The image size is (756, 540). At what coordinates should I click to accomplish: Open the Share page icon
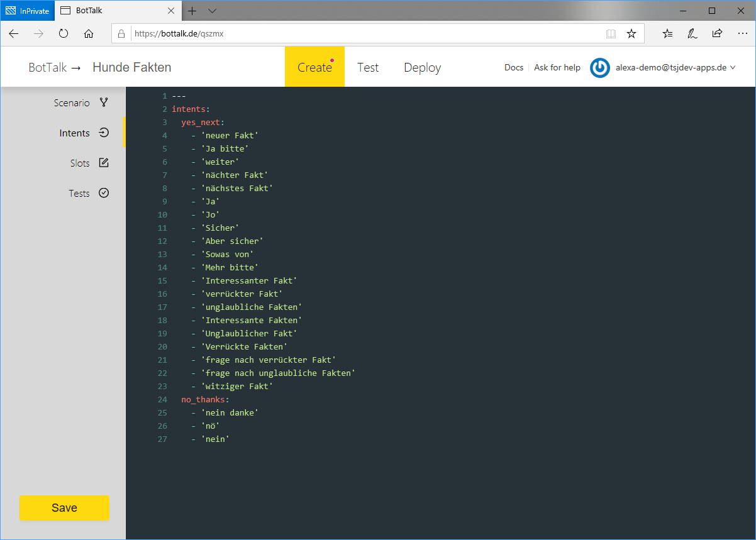click(x=717, y=34)
